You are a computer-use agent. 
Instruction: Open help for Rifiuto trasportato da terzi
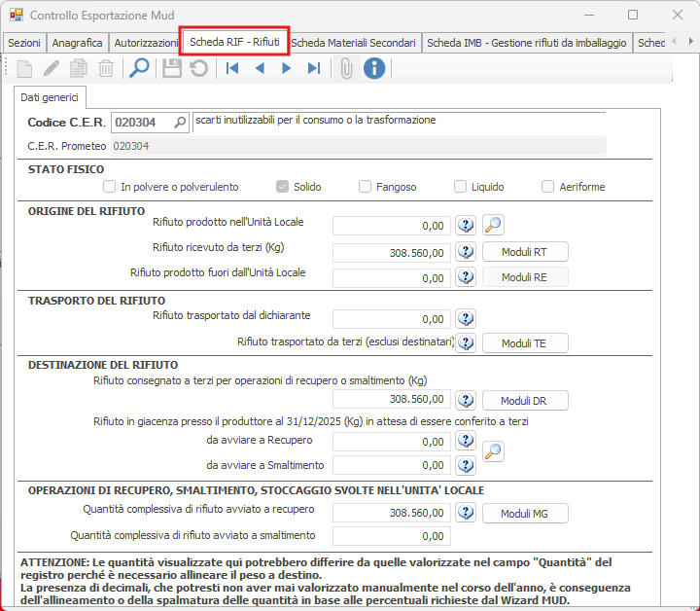pos(466,343)
